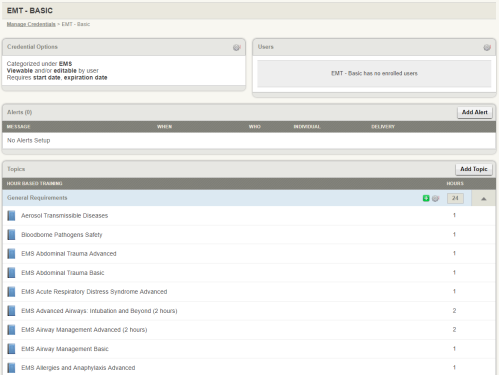499x375 pixels.
Task: Open General Requirements gear settings
Action: [435, 198]
